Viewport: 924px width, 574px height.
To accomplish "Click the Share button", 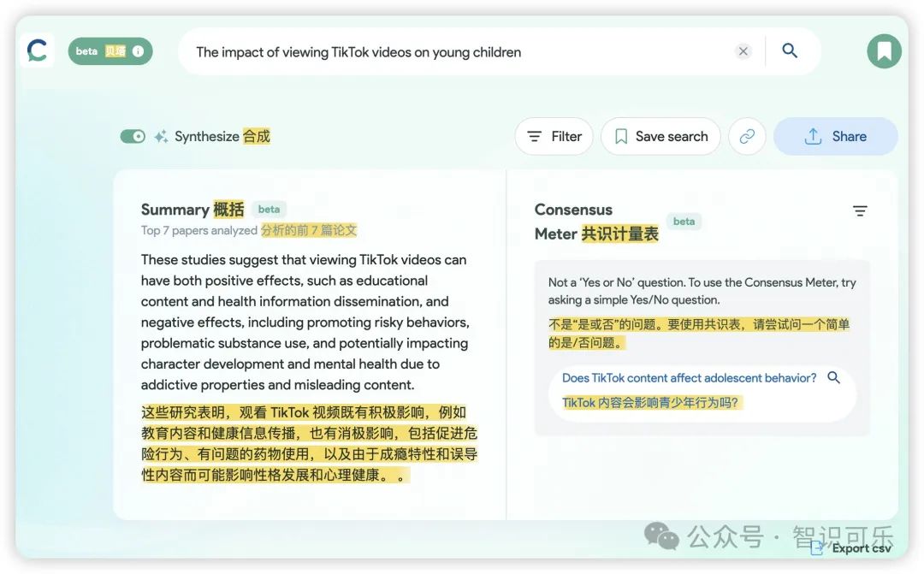I will [836, 135].
